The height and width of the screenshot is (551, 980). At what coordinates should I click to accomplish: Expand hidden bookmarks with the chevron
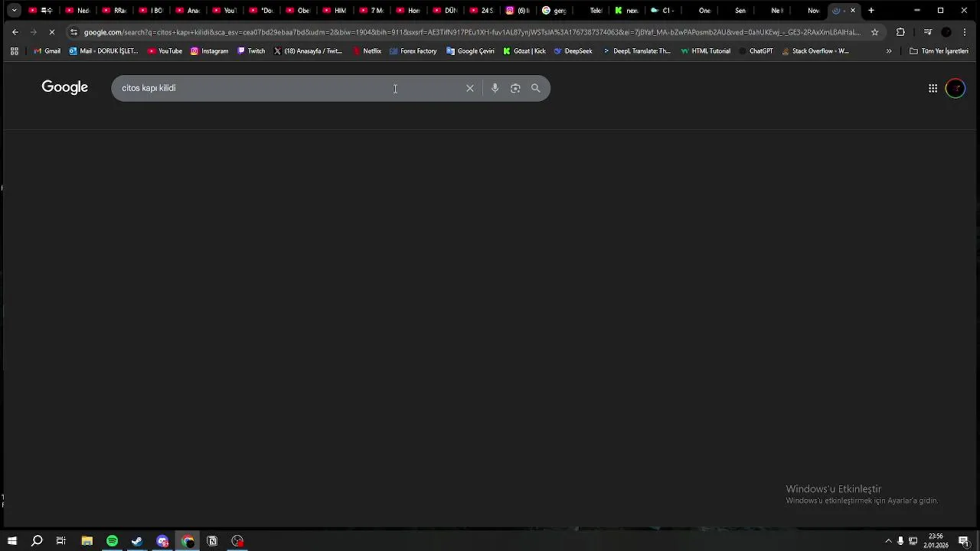tap(889, 51)
